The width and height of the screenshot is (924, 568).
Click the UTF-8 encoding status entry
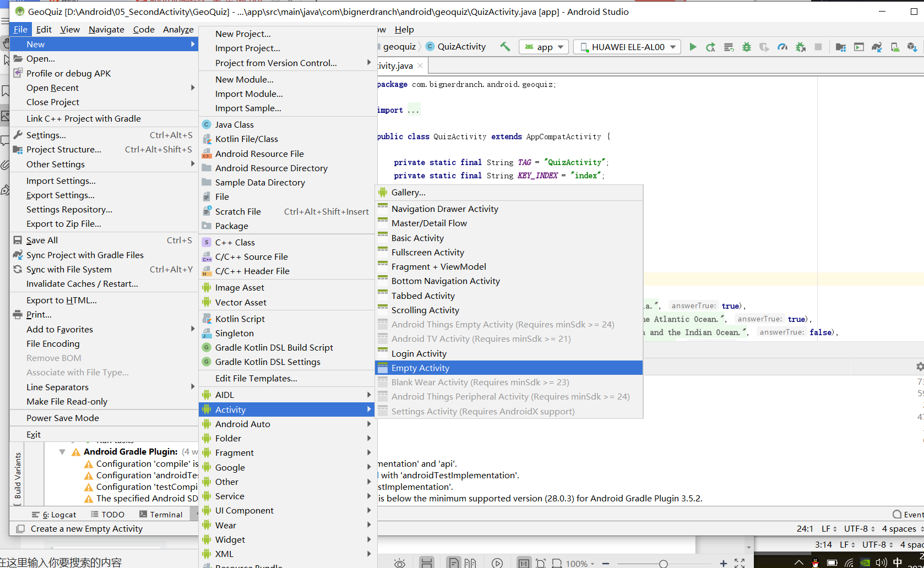point(860,528)
